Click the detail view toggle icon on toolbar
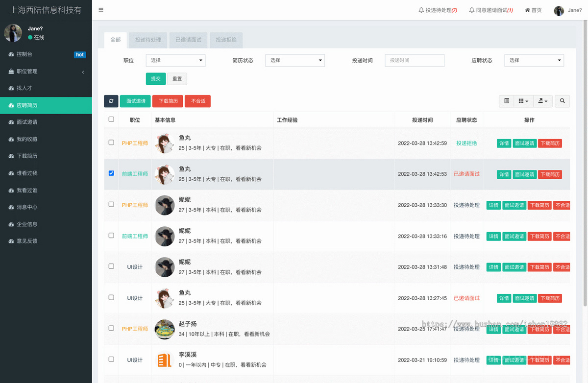Image resolution: width=588 pixels, height=383 pixels. (x=506, y=101)
